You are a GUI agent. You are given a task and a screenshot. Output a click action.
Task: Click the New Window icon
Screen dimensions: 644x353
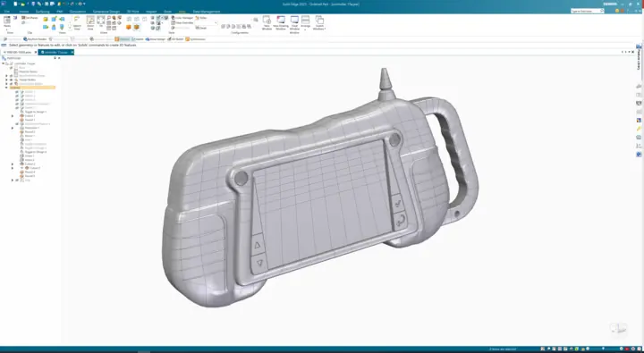tap(267, 23)
